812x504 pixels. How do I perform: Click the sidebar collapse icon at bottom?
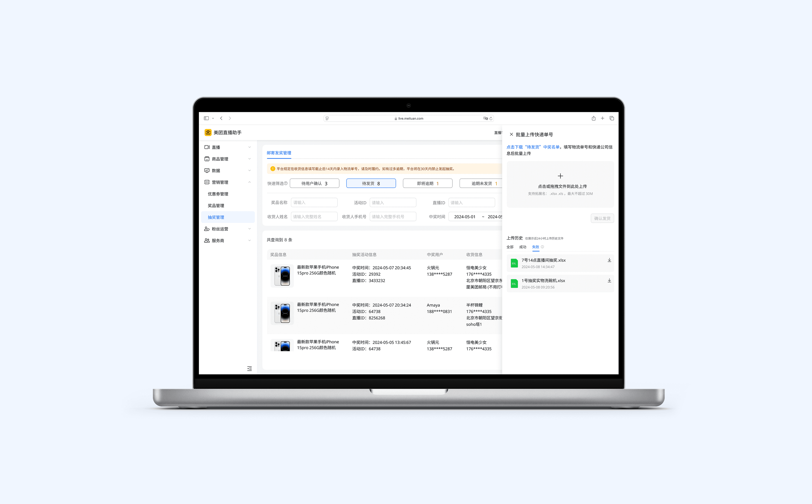[x=249, y=368]
